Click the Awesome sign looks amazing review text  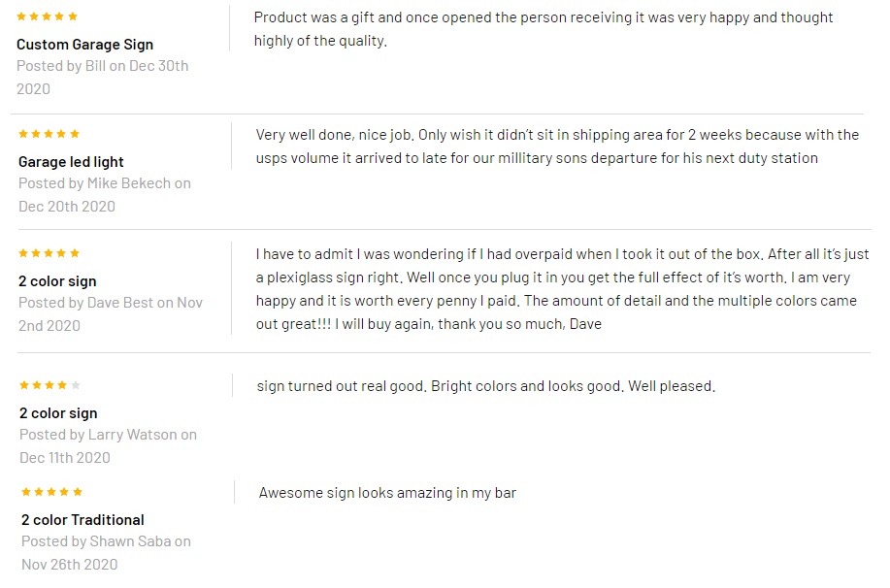point(387,493)
